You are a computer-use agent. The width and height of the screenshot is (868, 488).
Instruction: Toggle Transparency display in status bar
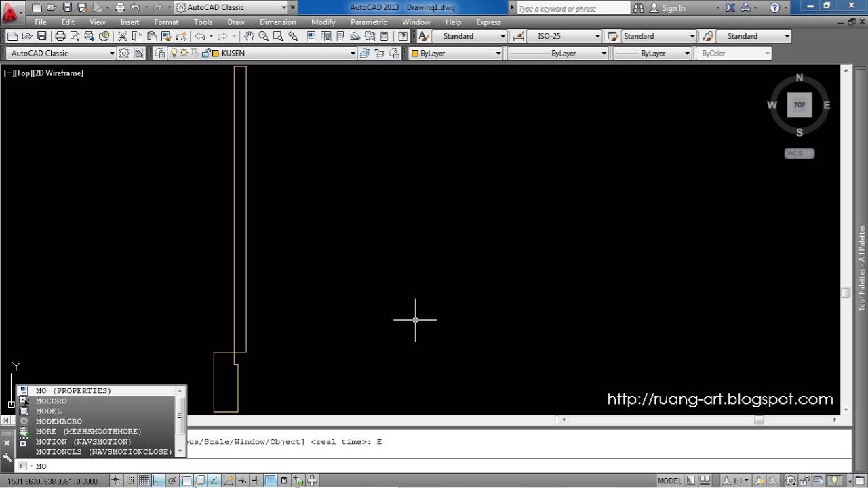[x=270, y=481]
